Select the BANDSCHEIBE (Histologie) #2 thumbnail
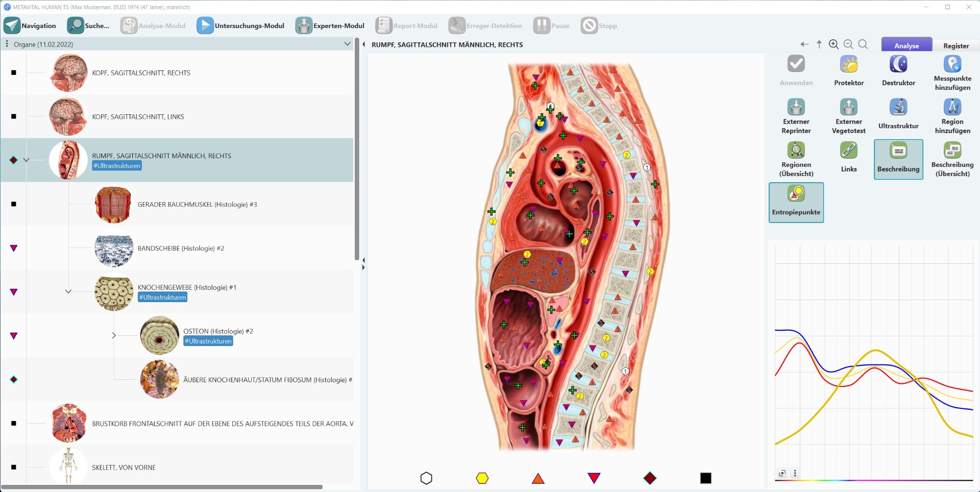The width and height of the screenshot is (980, 492). 114,249
